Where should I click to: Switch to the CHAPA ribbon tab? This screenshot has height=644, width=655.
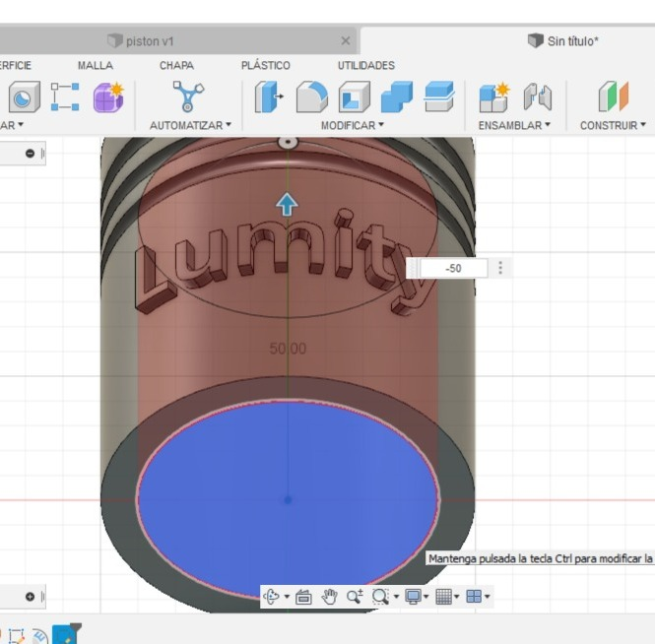pos(176,66)
